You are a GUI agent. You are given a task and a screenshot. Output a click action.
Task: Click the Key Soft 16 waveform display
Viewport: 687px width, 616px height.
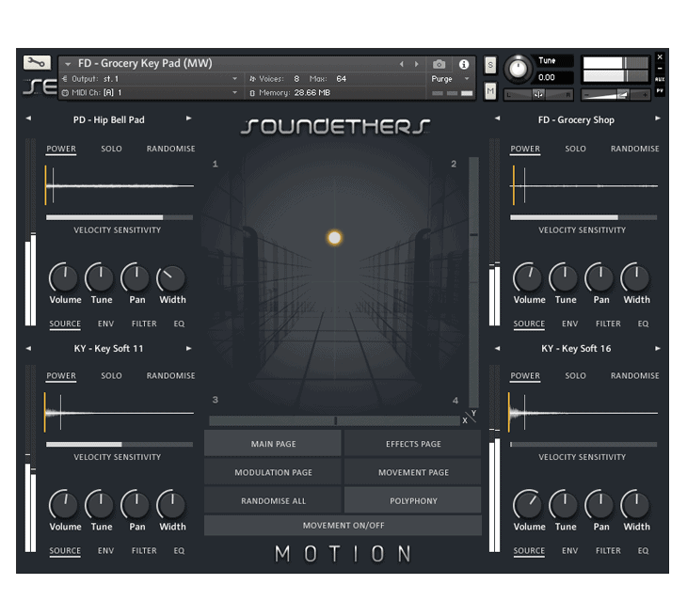(x=583, y=413)
